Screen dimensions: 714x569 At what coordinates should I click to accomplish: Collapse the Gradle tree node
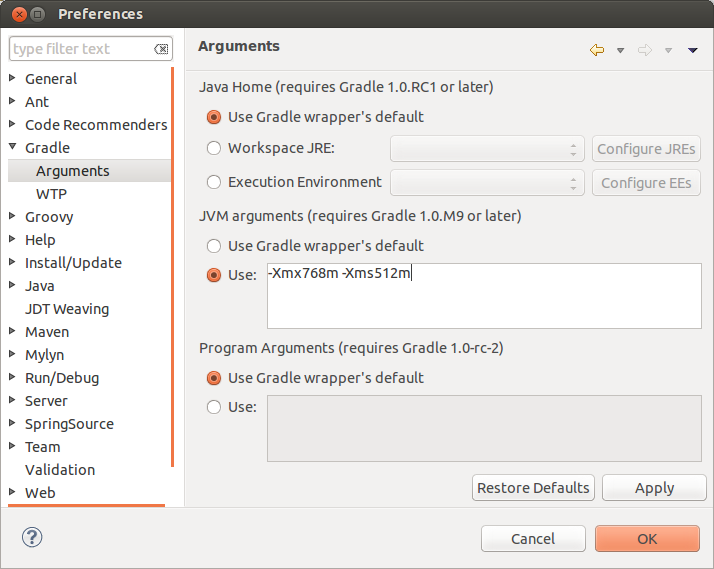tap(12, 147)
